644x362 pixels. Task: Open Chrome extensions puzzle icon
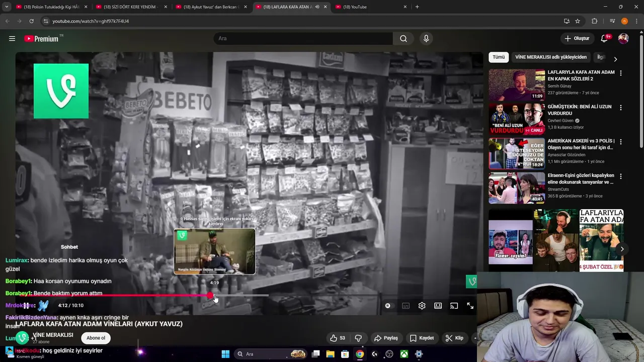click(x=594, y=21)
